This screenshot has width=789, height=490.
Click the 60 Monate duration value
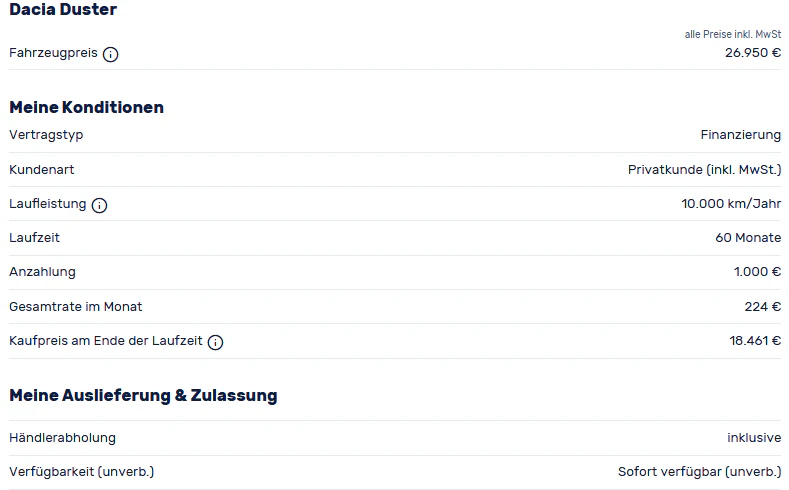coord(748,237)
